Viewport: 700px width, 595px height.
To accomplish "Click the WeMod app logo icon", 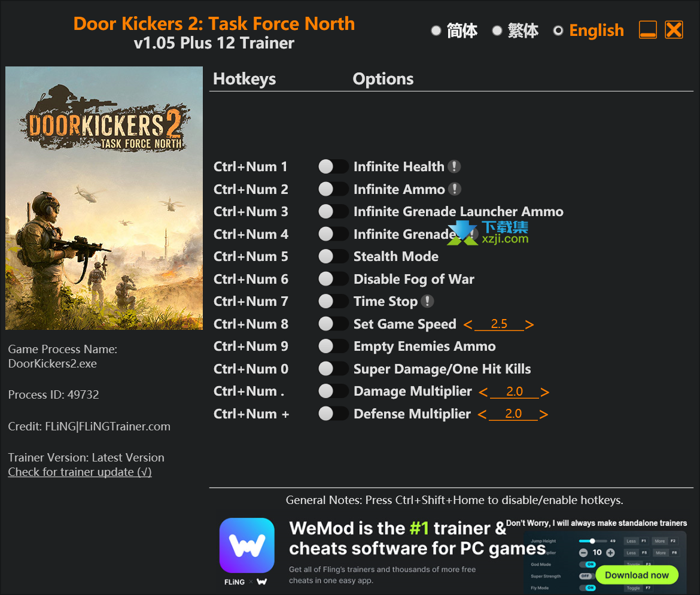I will 247,545.
